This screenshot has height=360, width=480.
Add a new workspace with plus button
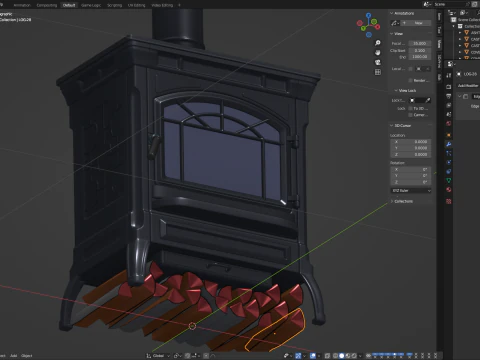(179, 5)
